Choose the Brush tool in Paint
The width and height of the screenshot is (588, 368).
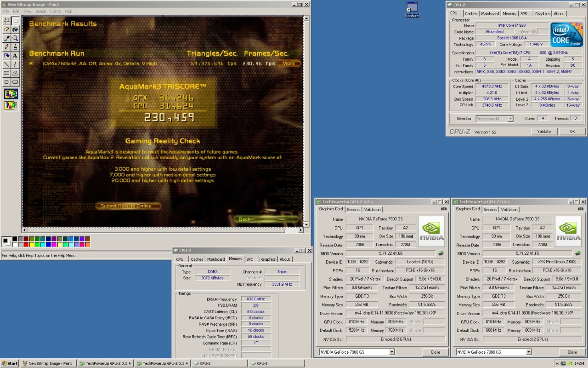coord(15,47)
